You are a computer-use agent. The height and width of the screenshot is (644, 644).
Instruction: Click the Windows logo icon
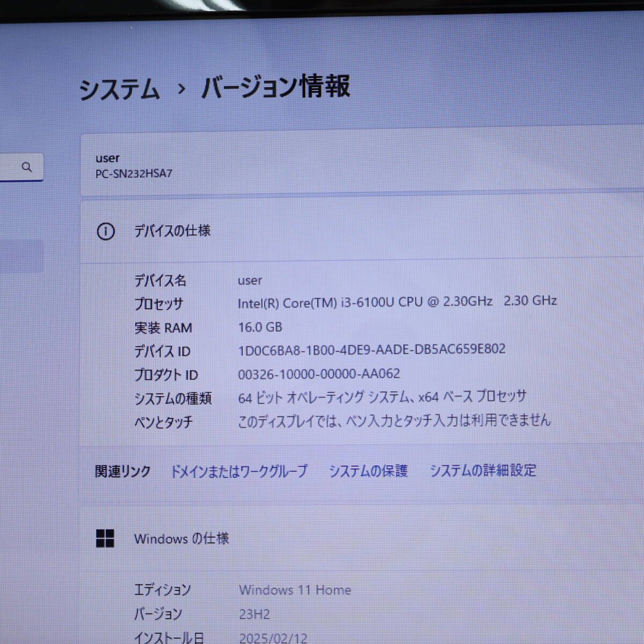pos(105,538)
